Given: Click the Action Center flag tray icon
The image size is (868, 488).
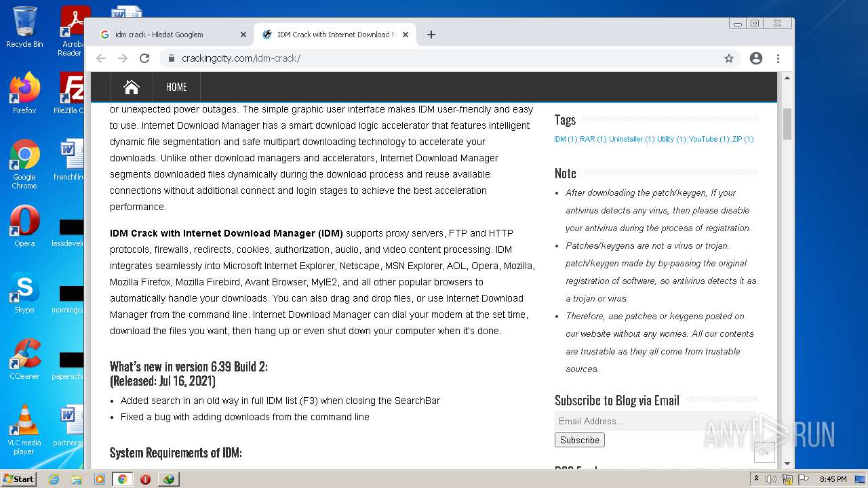Looking at the screenshot, I should (804, 479).
